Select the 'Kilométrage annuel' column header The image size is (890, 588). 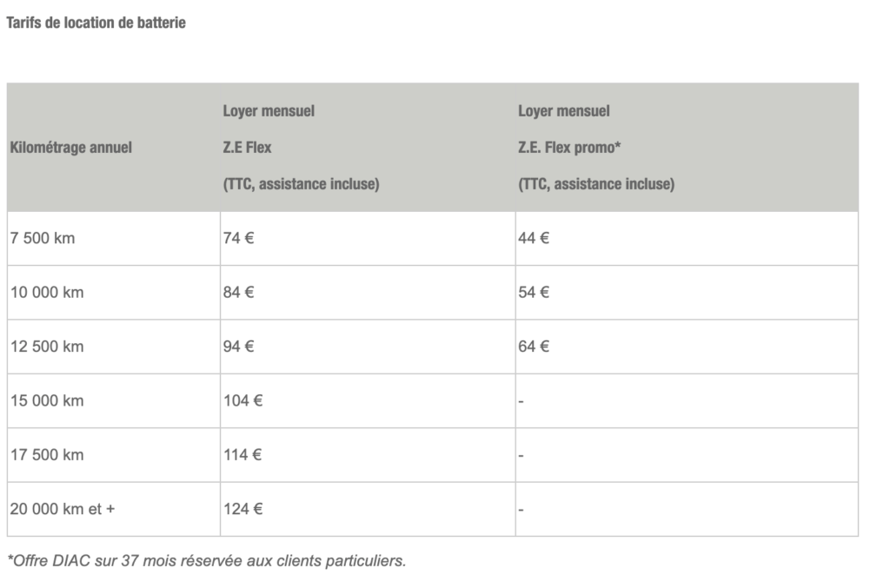pyautogui.click(x=114, y=148)
